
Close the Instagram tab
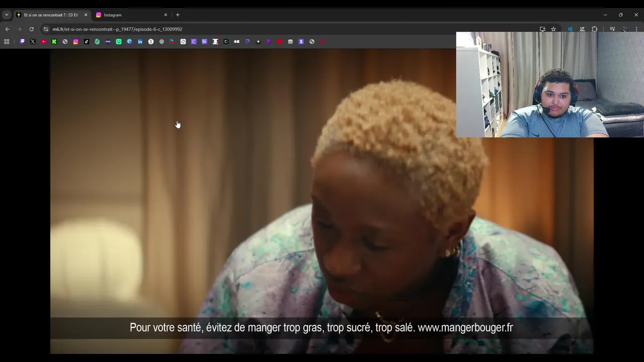[x=166, y=15]
